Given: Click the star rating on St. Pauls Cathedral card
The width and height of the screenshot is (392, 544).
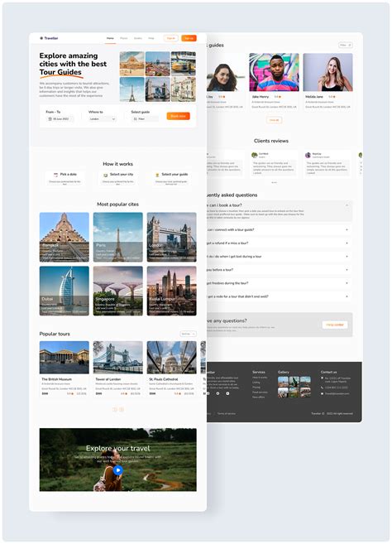Looking at the screenshot, I should (180, 394).
